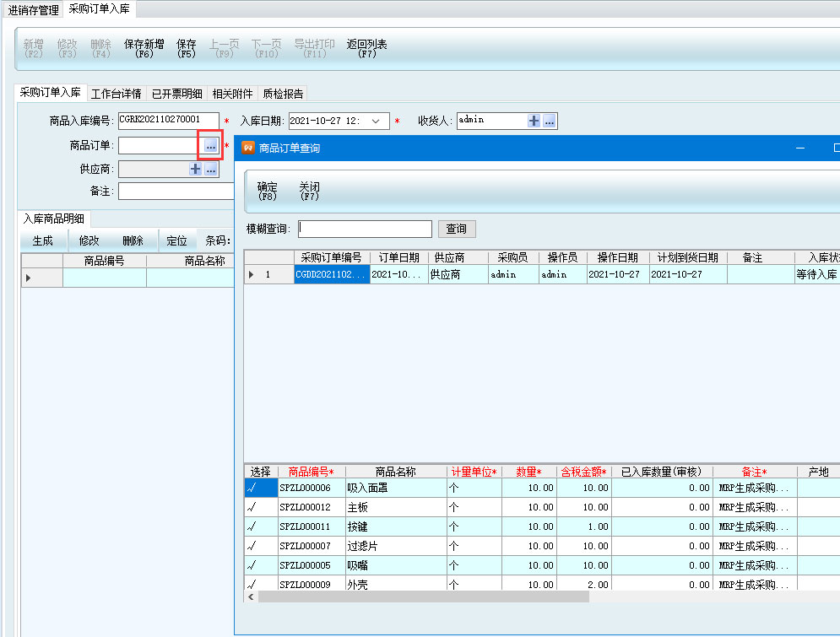Toggle selection checkmark for 按键 row
The height and width of the screenshot is (637, 840).
click(261, 526)
